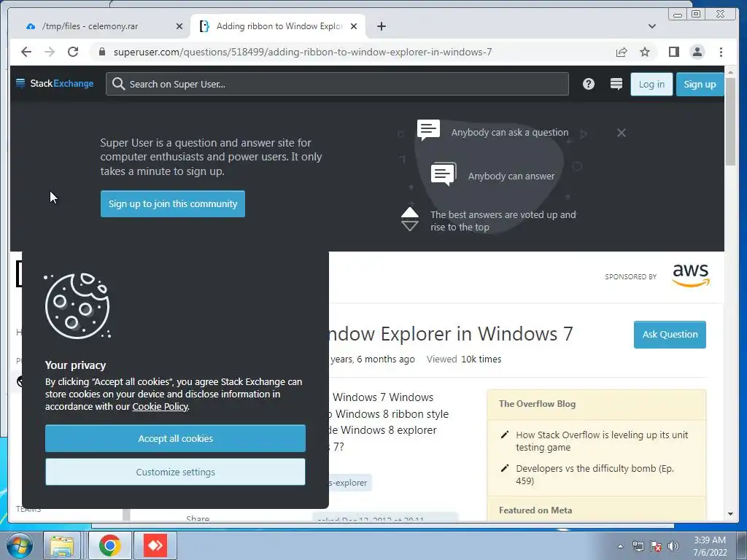Click the Chrome taskbar icon
This screenshot has height=560, width=747.
click(x=109, y=545)
